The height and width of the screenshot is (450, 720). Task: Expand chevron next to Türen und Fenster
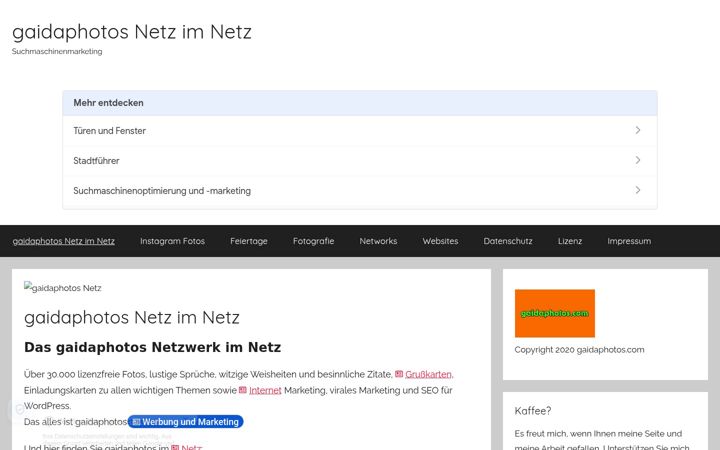[638, 130]
